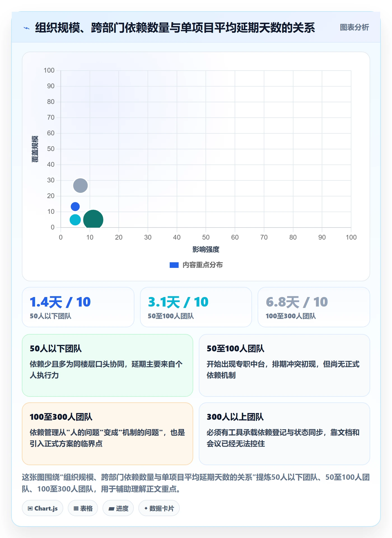Viewport: 392px width, 538px height.
Task: Open the orange 100至300人团队 card heading
Action: [x=61, y=417]
